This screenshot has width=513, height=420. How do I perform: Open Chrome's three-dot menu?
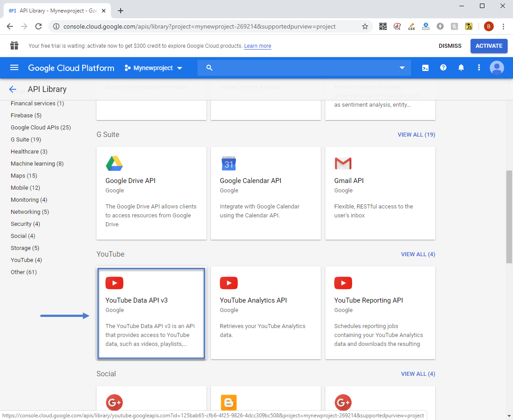point(503,26)
